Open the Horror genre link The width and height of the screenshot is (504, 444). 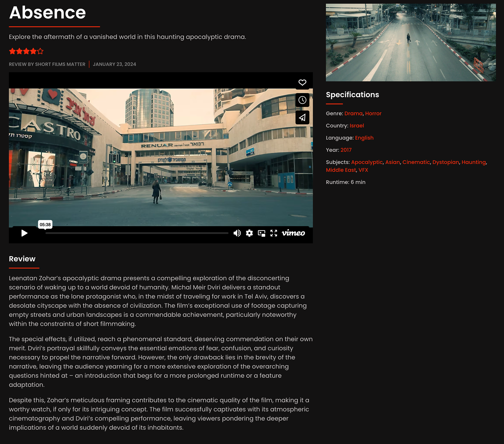pos(373,113)
